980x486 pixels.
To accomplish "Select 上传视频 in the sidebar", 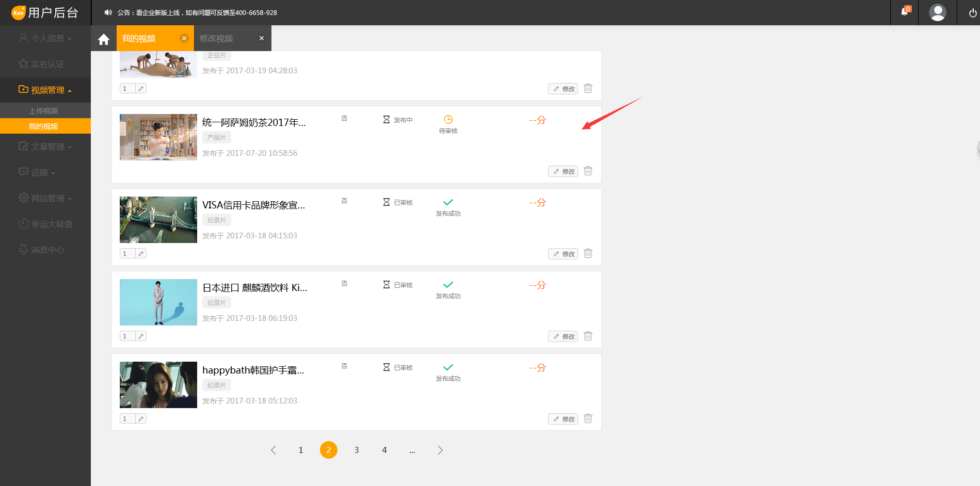I will click(x=43, y=111).
